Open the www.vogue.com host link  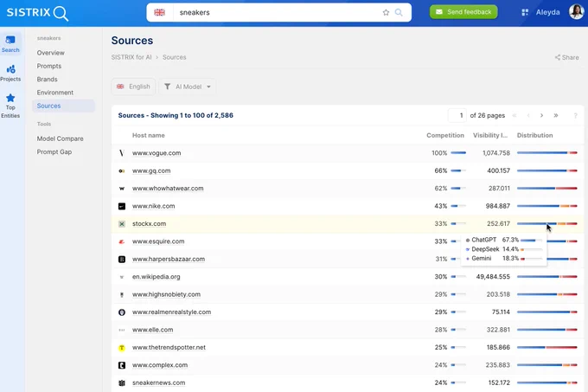pyautogui.click(x=157, y=153)
